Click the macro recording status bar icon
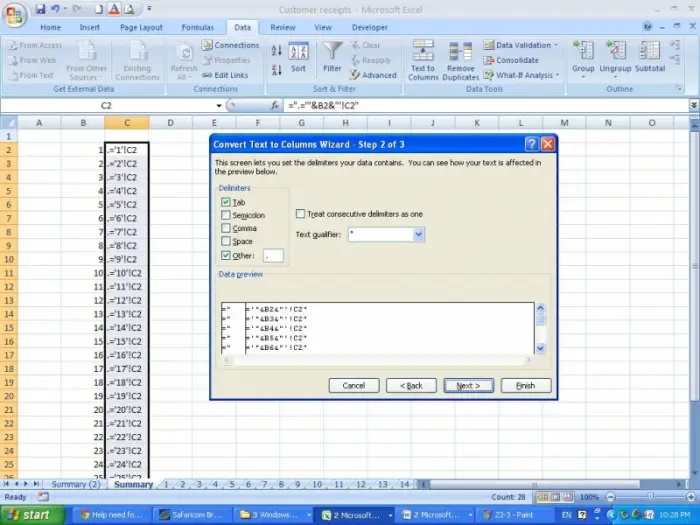 [x=43, y=496]
